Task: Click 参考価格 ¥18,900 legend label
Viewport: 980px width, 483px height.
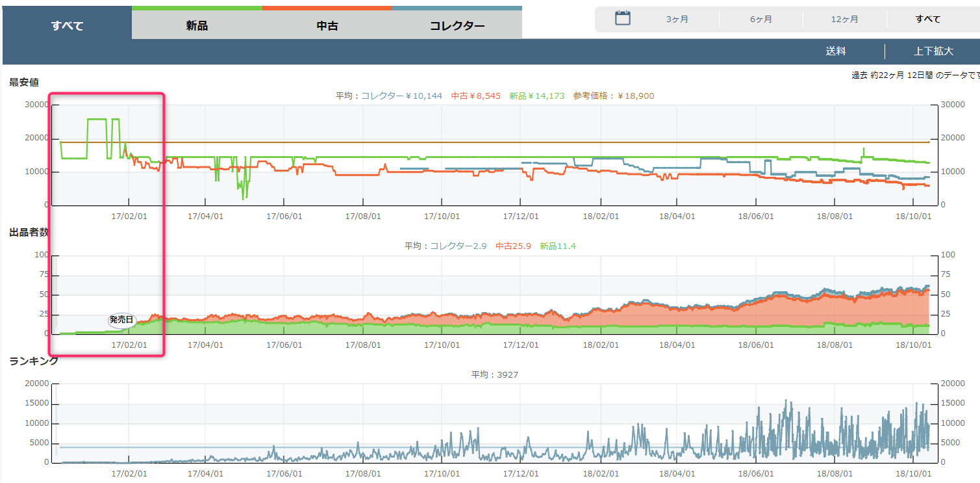Action: pyautogui.click(x=613, y=96)
